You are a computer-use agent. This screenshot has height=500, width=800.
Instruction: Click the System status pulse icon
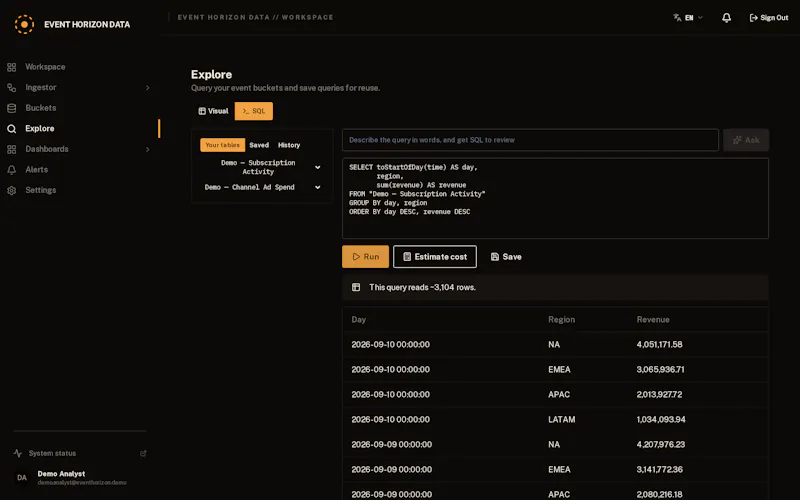[18, 453]
